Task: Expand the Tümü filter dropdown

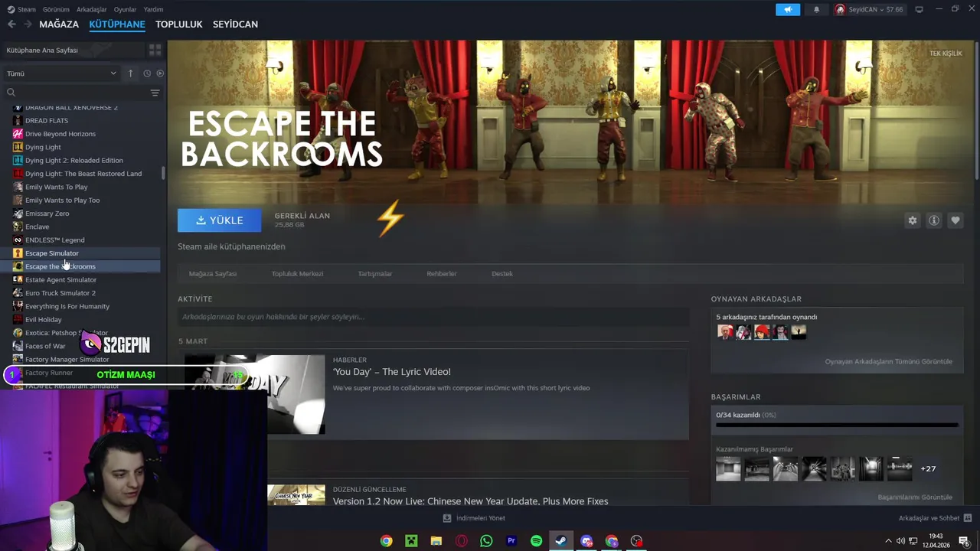Action: click(61, 73)
